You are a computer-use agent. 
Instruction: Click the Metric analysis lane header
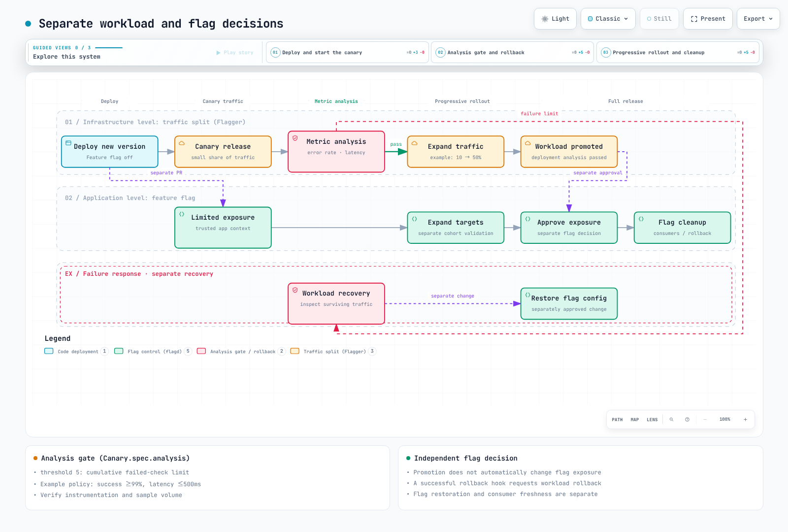336,101
